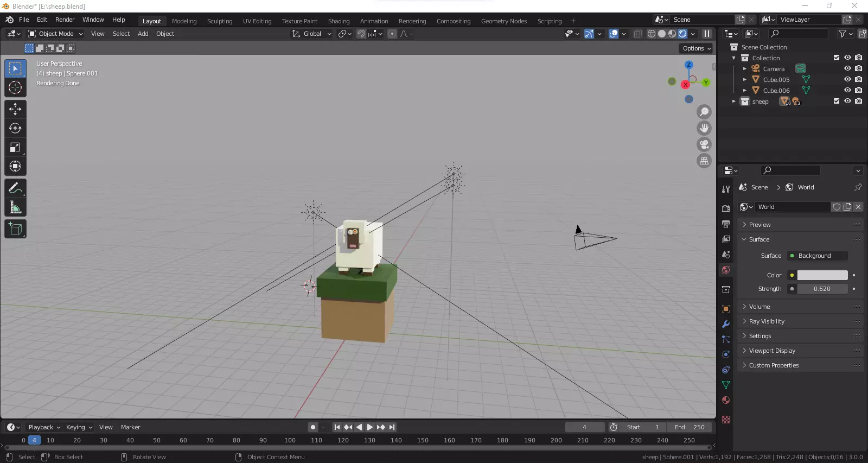Image resolution: width=868 pixels, height=463 pixels.
Task: Expand the Ray Visibility panel
Action: (x=800, y=321)
